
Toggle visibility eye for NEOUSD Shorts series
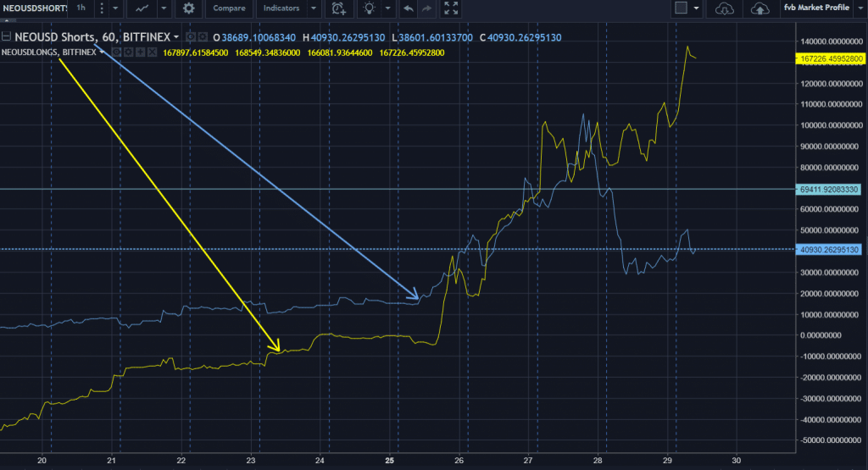[x=191, y=38]
